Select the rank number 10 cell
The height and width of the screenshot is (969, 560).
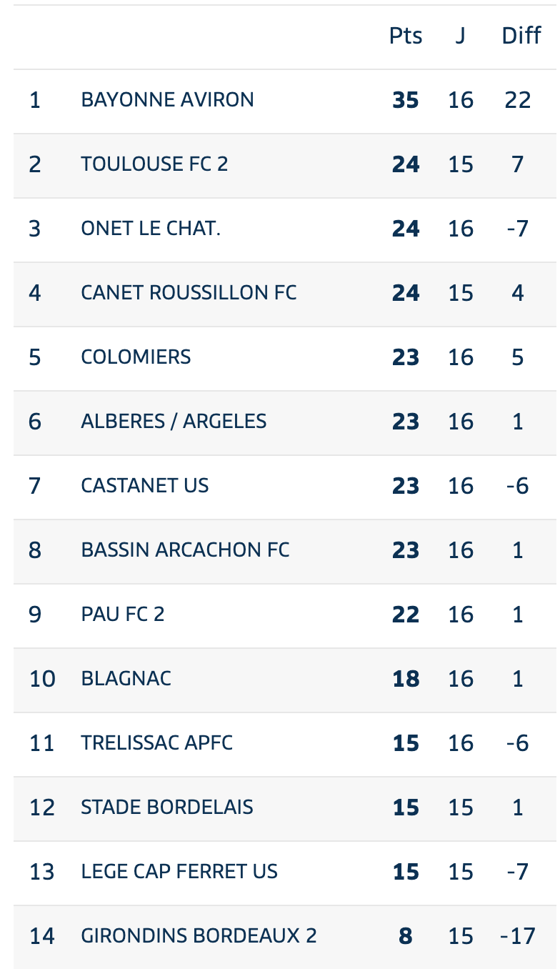click(x=42, y=679)
